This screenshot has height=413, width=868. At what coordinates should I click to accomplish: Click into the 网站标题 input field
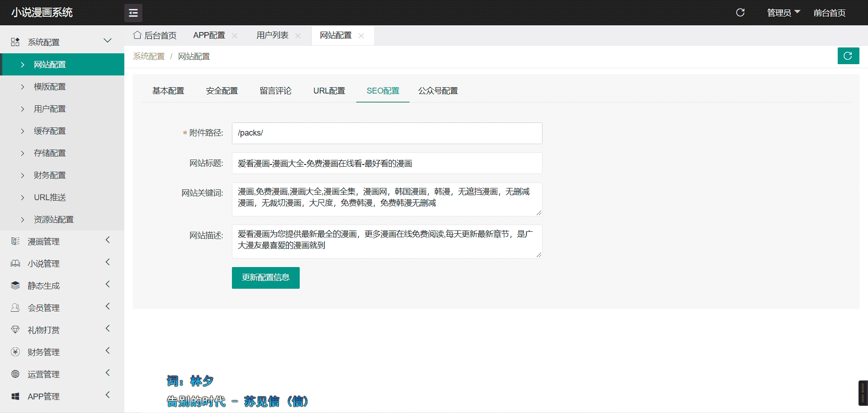pos(387,163)
